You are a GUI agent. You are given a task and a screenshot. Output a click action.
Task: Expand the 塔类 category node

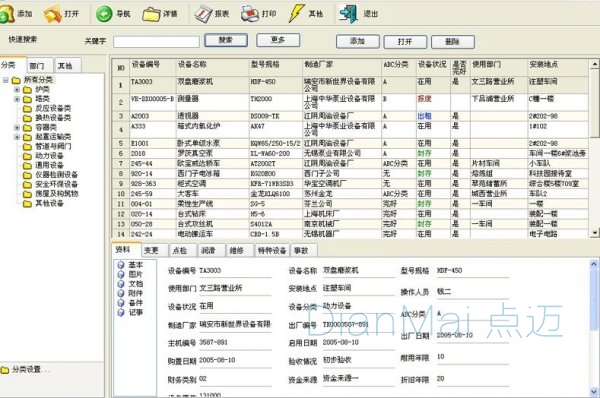tap(17, 99)
